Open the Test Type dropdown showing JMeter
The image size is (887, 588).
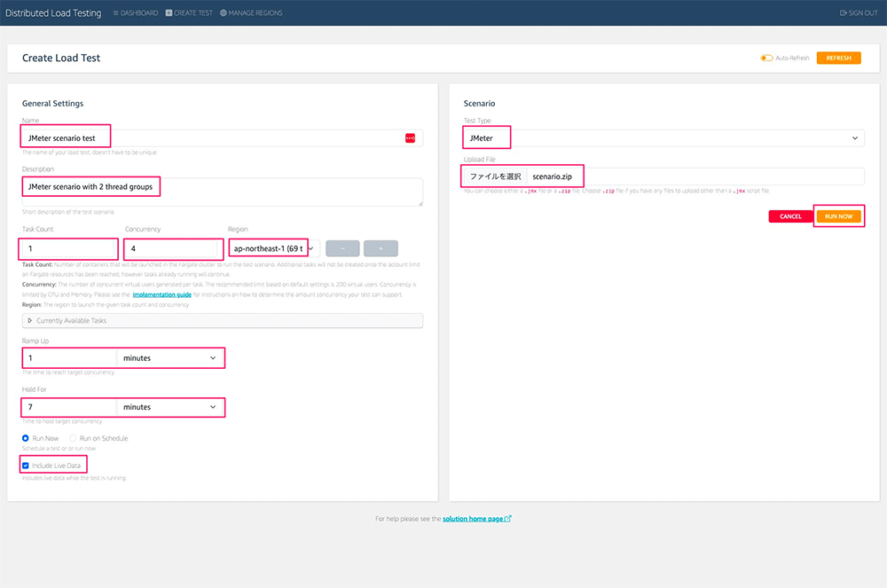663,137
